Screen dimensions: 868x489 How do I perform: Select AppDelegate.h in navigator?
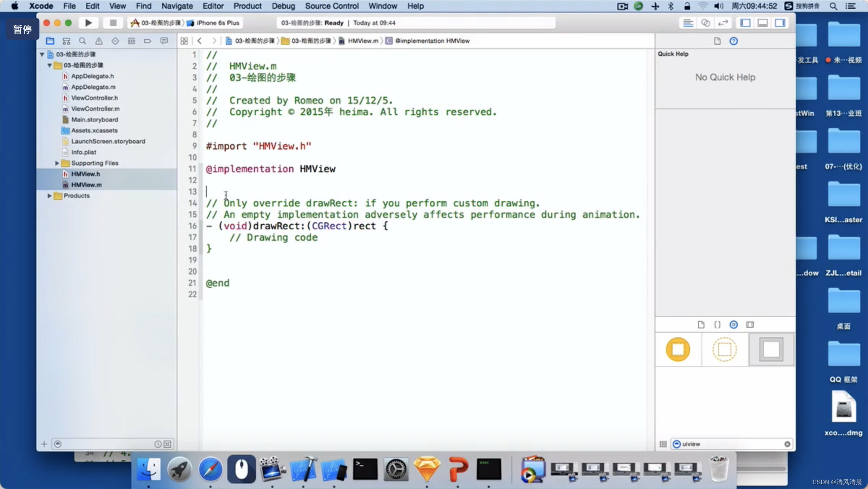coord(92,76)
